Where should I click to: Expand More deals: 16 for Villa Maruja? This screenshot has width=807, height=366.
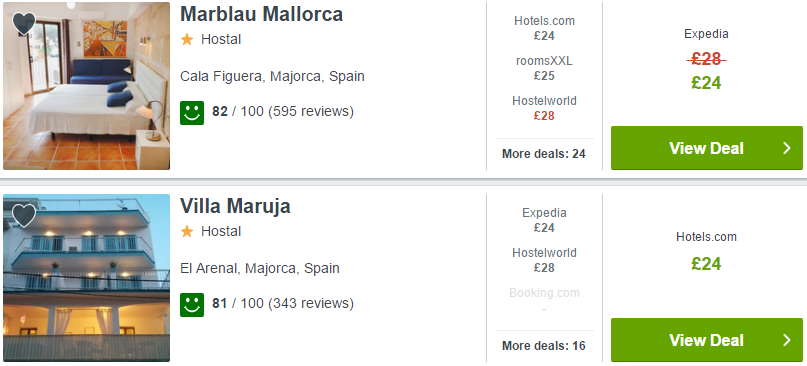(544, 346)
